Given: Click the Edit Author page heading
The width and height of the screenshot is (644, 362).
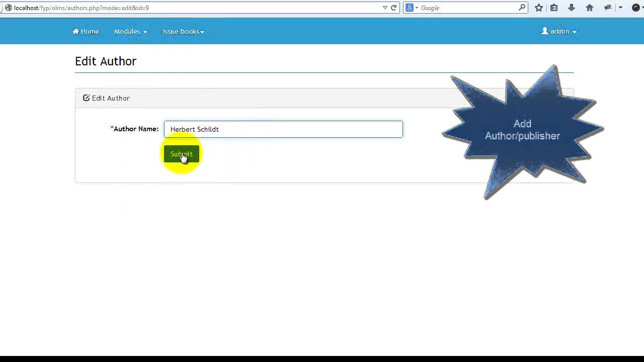Looking at the screenshot, I should click(x=106, y=61).
